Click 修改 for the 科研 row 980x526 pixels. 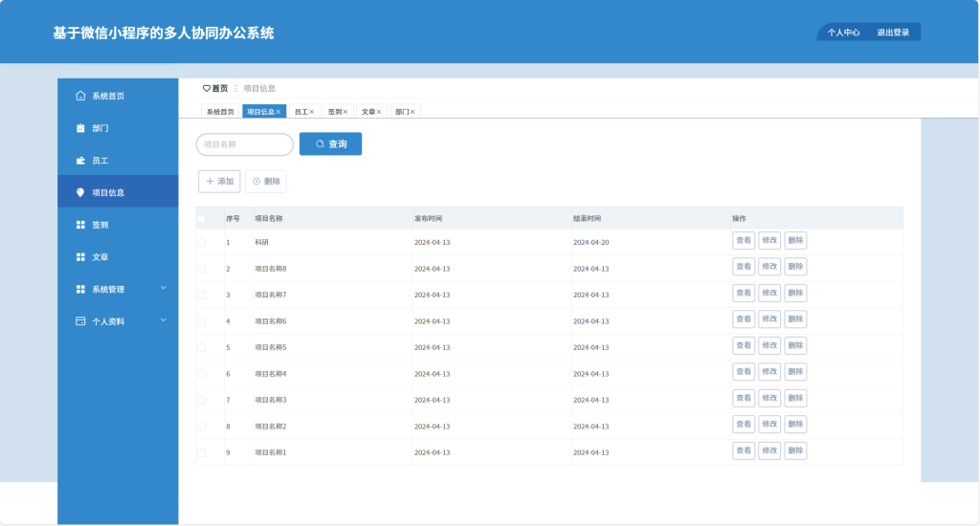(769, 240)
